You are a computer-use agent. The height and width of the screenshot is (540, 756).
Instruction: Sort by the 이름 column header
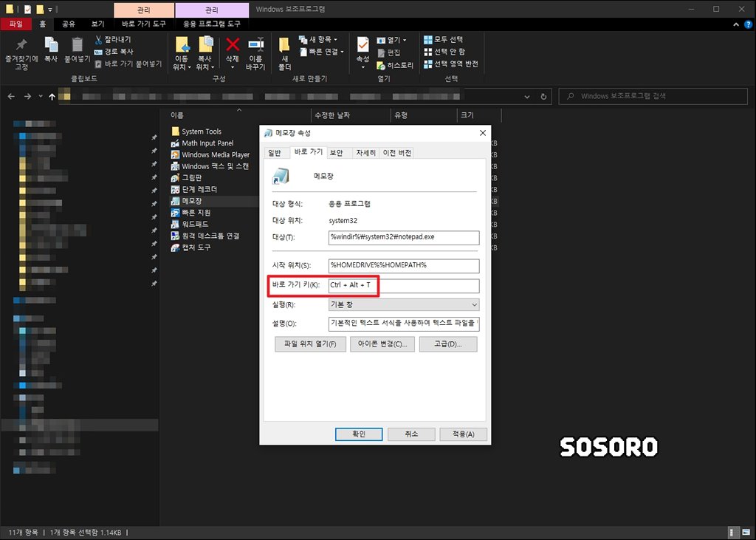pos(177,115)
